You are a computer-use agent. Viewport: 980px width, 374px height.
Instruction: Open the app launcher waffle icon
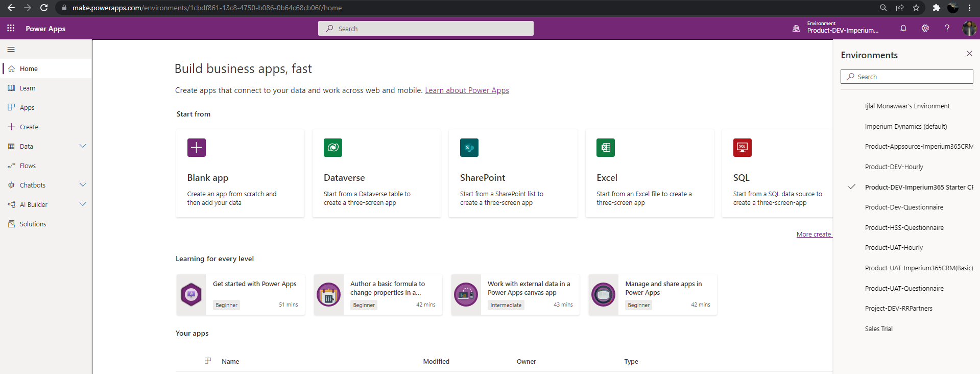(11, 29)
